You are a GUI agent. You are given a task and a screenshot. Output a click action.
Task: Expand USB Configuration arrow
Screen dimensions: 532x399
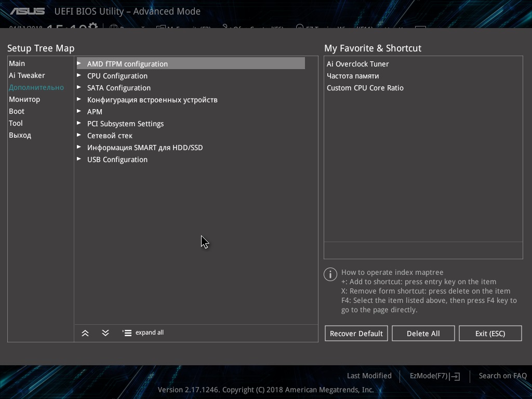[79, 158]
